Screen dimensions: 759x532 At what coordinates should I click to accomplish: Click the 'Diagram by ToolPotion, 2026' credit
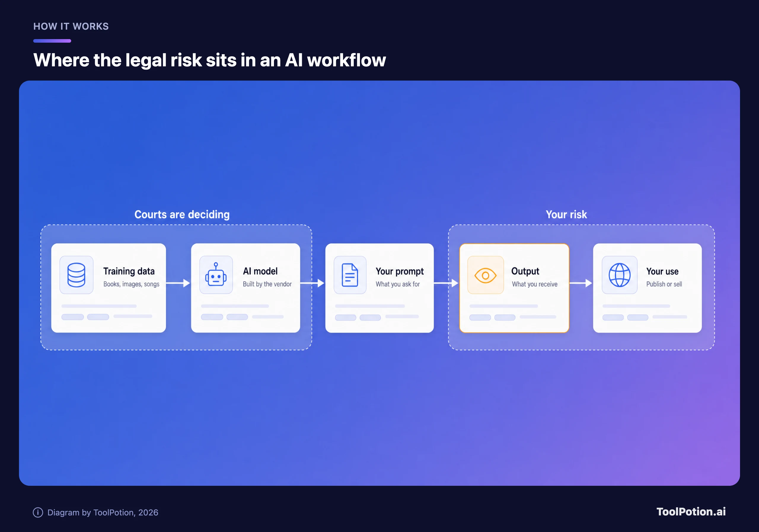coord(103,512)
